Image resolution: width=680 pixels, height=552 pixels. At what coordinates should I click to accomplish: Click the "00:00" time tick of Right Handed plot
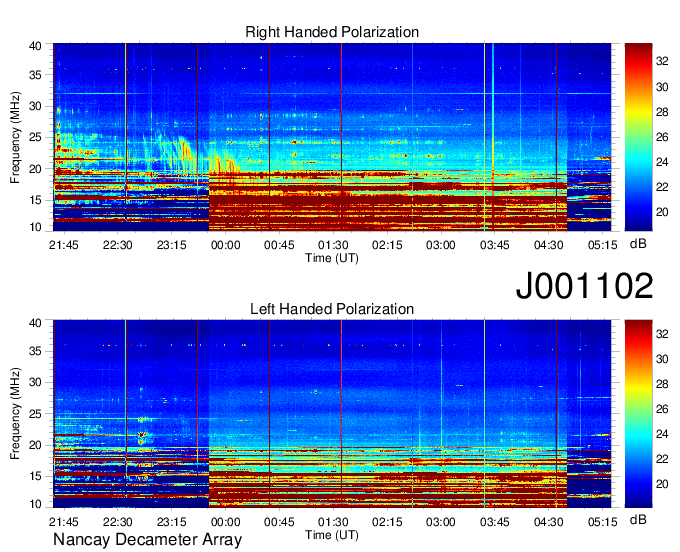point(226,245)
